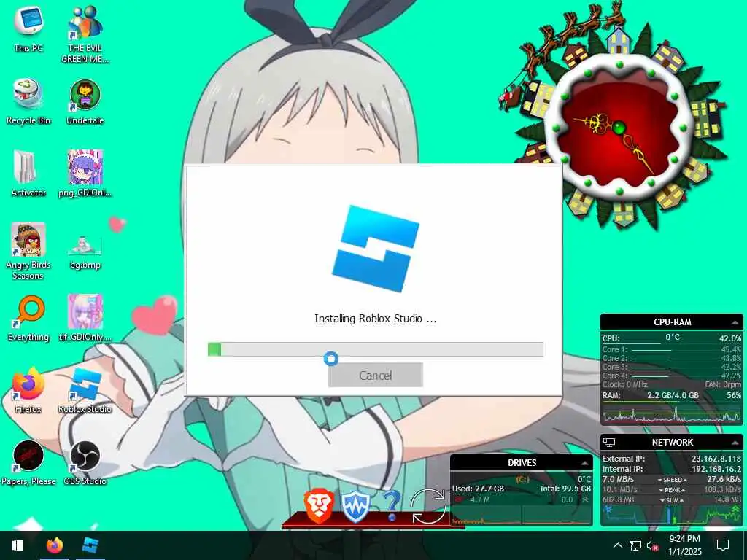Select the Recycle Bin icon
The width and height of the screenshot is (747, 560).
pos(28,102)
